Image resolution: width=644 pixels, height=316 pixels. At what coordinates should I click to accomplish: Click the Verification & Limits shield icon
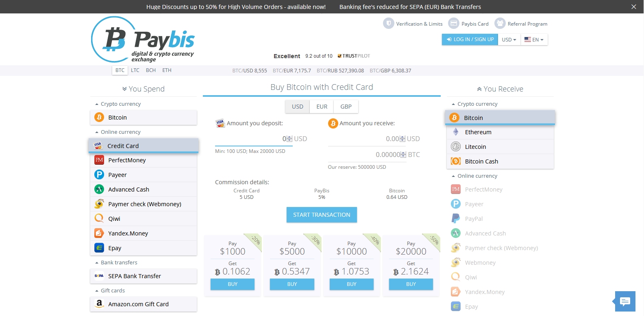[x=389, y=23]
